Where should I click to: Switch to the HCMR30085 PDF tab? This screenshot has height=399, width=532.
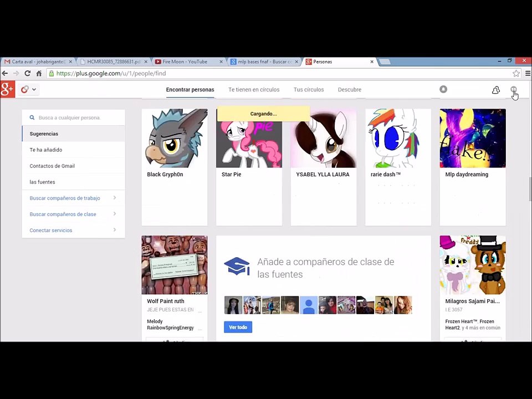point(113,62)
